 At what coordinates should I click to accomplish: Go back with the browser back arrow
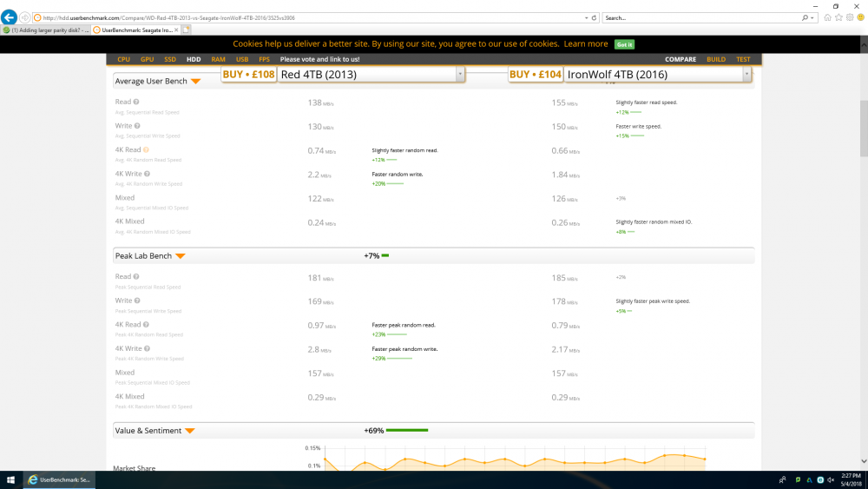pyautogui.click(x=9, y=17)
